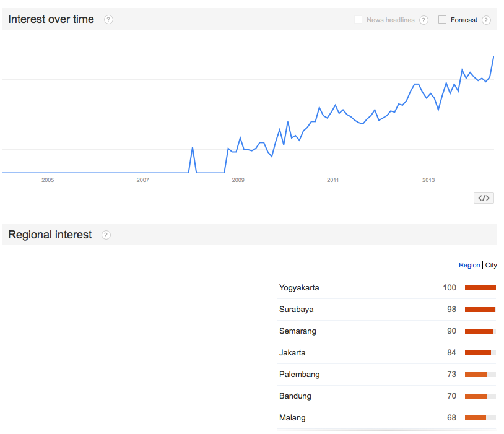504x434 pixels.
Task: Enable the Forecast checkbox
Action: click(x=442, y=20)
